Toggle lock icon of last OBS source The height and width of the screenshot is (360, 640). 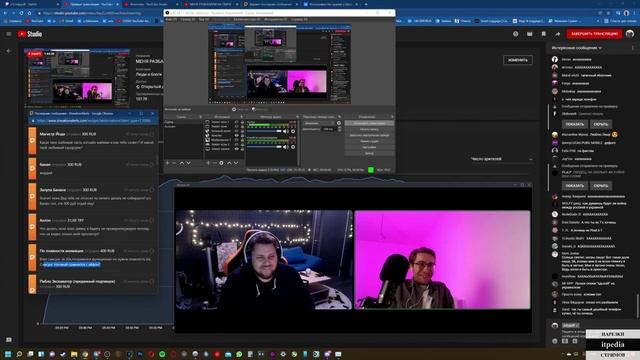(x=242, y=149)
